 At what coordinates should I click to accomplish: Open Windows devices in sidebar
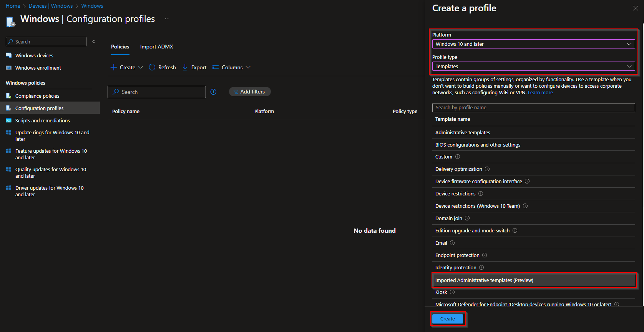(34, 55)
